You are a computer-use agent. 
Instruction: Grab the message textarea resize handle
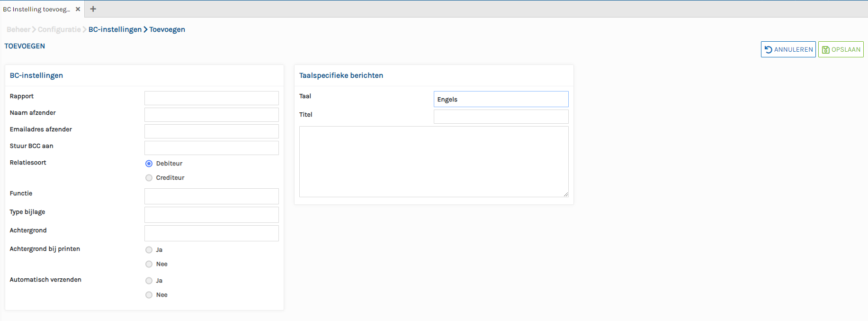click(x=565, y=194)
